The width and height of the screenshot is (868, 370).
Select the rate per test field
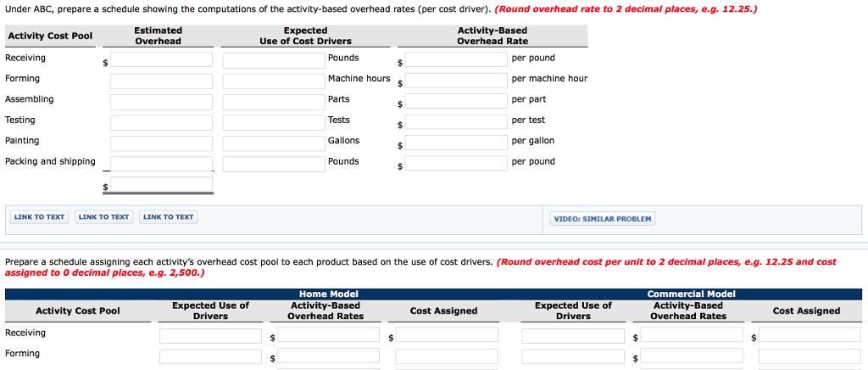click(455, 122)
